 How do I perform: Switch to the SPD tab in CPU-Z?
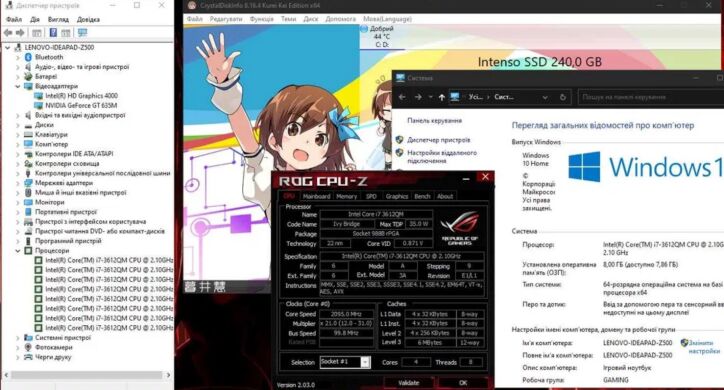pos(371,196)
